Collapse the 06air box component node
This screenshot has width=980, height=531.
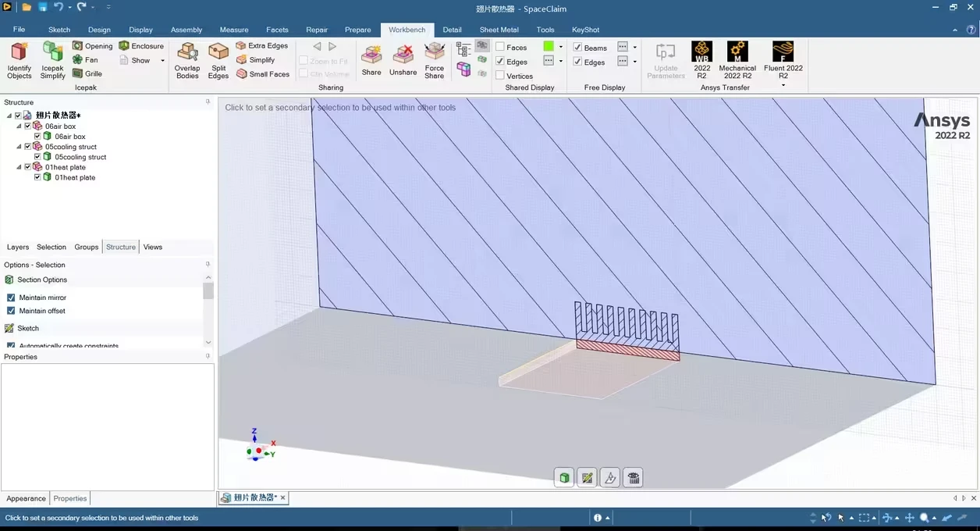tap(19, 126)
